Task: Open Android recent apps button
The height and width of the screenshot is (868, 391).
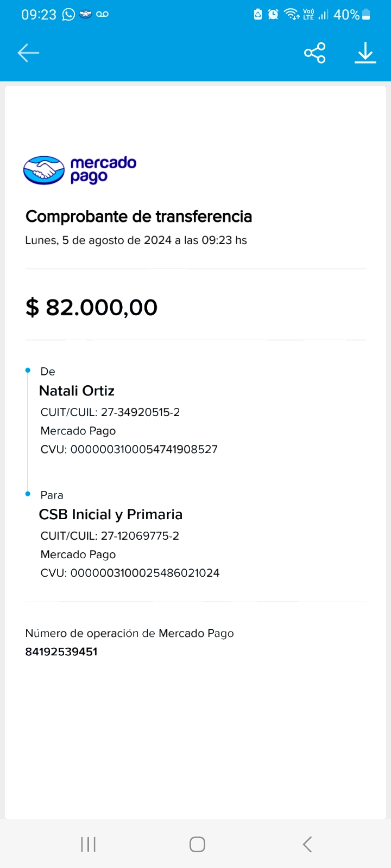Action: pos(88,844)
